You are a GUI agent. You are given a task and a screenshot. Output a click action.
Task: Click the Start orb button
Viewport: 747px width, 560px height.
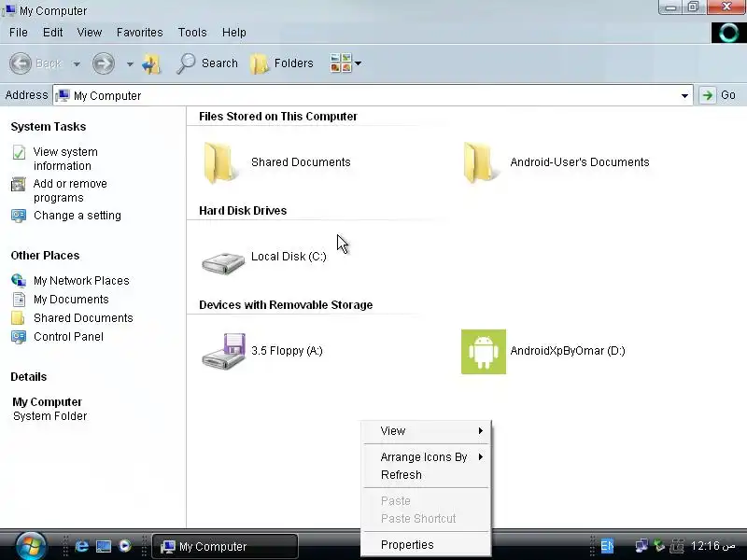click(31, 546)
